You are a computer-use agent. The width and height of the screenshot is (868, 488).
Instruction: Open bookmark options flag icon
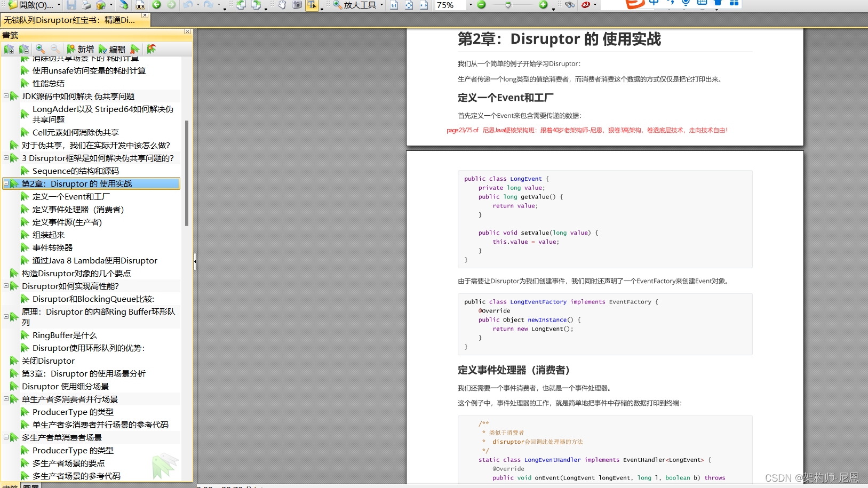point(152,49)
